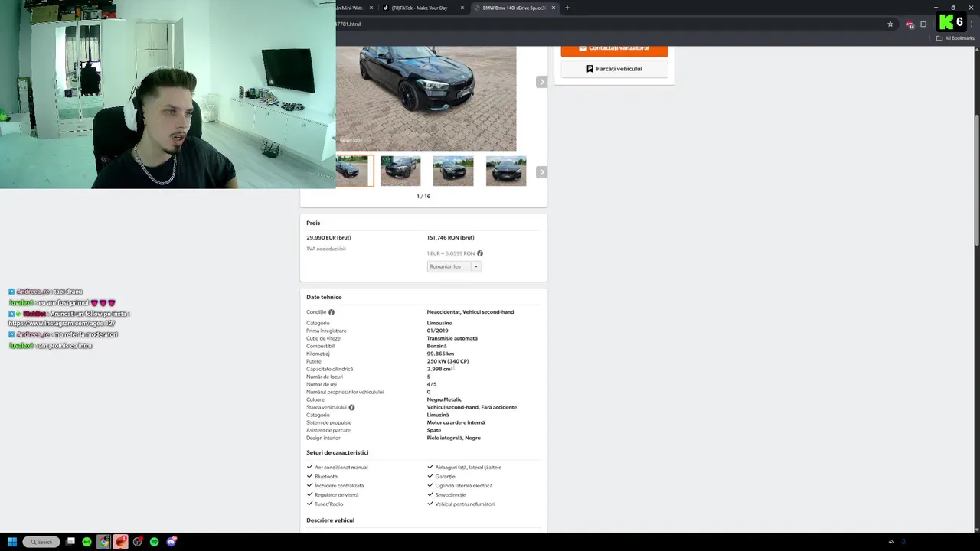The image size is (980, 551).
Task: Open a new browser tab
Action: coord(567,8)
